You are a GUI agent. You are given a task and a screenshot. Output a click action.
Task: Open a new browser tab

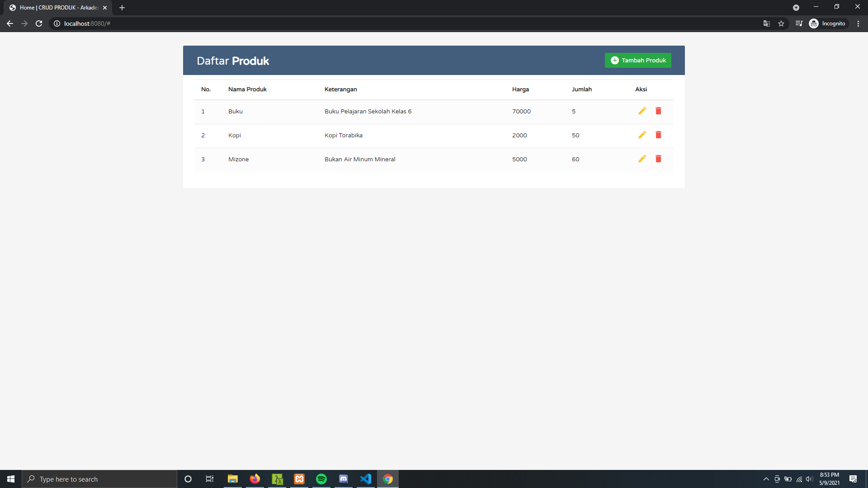122,8
